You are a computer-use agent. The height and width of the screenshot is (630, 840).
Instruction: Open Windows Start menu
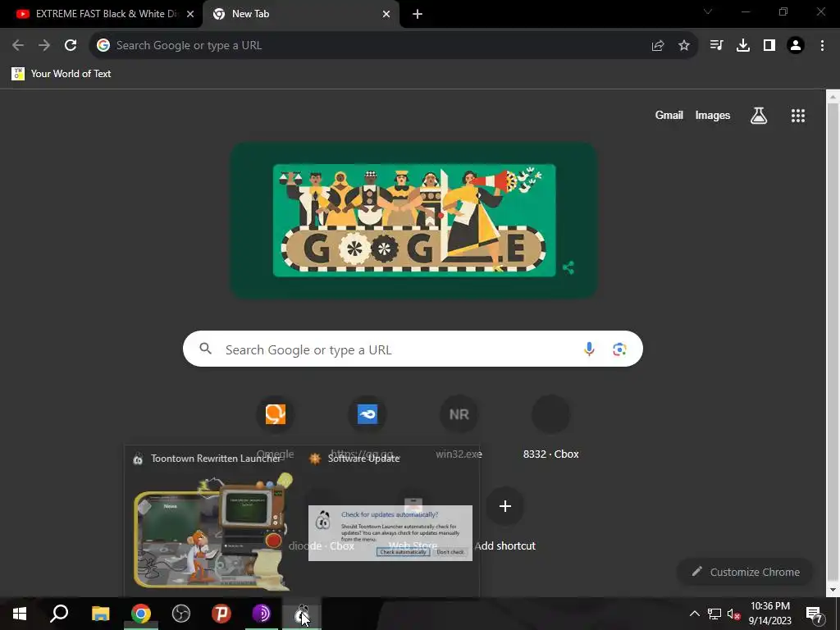pos(20,614)
